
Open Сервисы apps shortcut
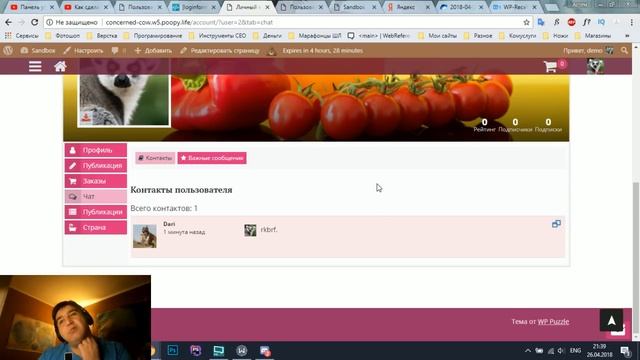tap(22, 36)
